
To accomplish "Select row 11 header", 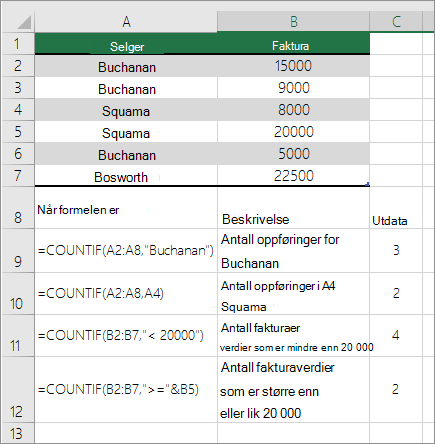I will click(x=18, y=336).
